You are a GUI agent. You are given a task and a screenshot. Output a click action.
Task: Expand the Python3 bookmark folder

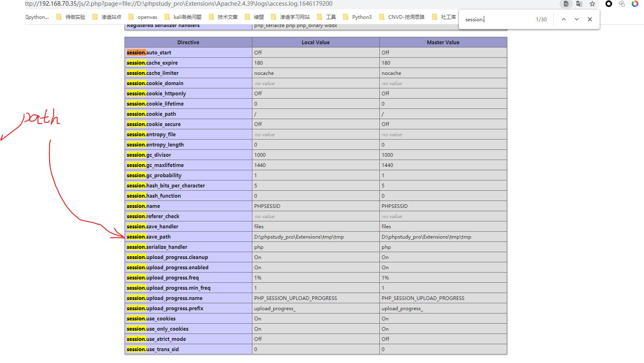[357, 17]
